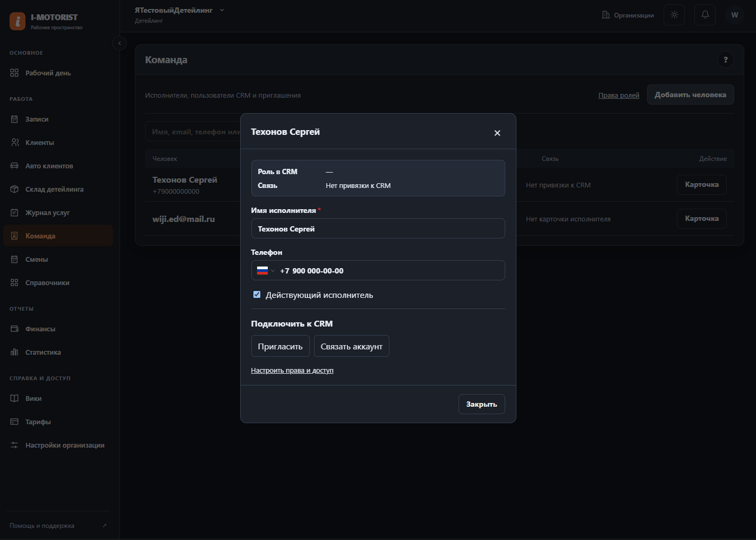This screenshot has height=540, width=756.
Task: Click the team search field
Action: click(193, 132)
